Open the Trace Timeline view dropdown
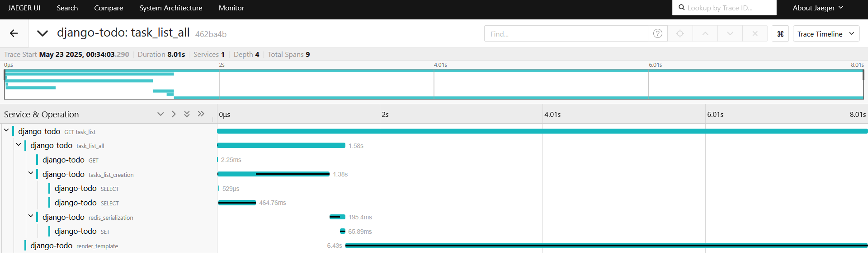868x255 pixels. click(826, 34)
